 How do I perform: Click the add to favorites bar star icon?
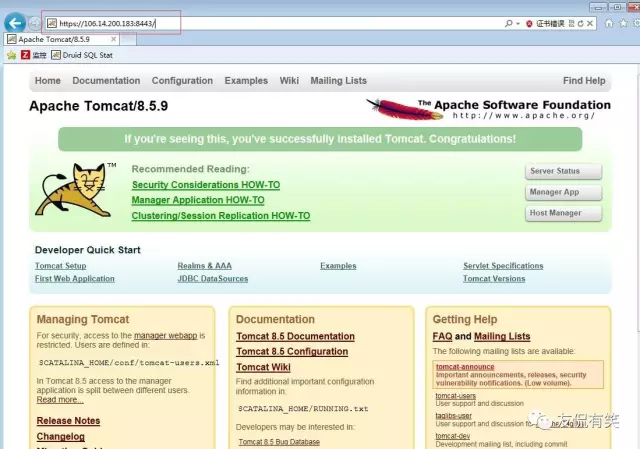[x=12, y=55]
